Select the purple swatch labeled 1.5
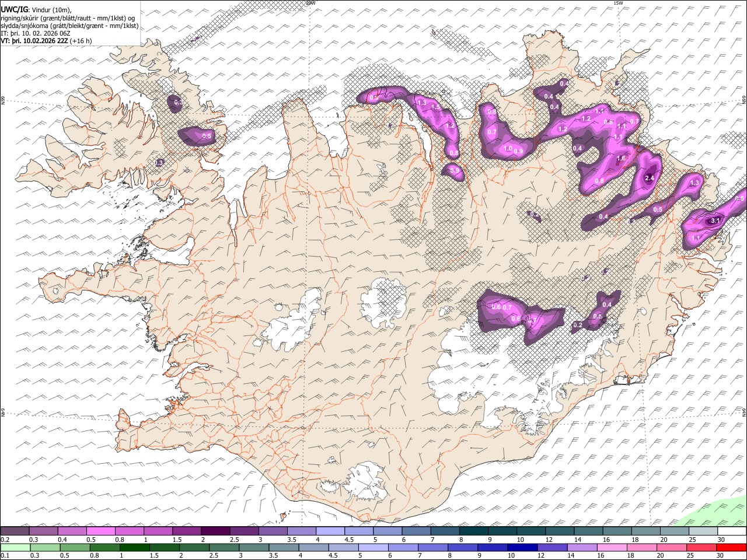Viewport: 747px width, 560px height. pos(187,531)
